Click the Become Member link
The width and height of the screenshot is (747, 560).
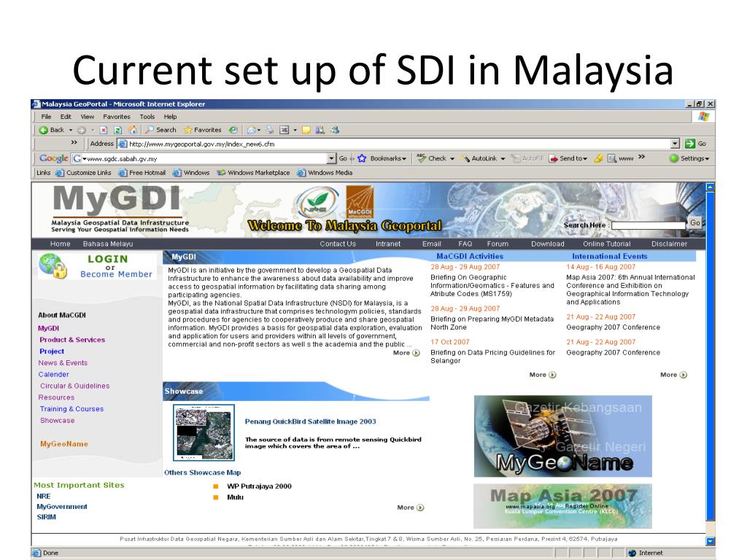(x=116, y=274)
